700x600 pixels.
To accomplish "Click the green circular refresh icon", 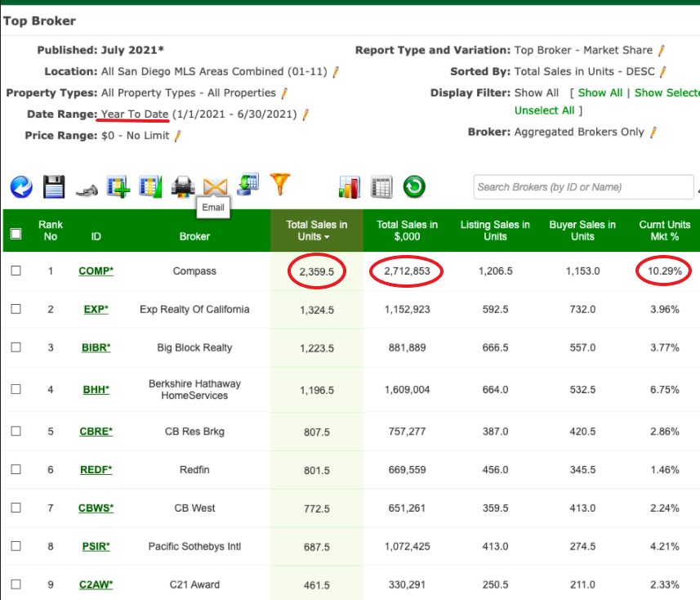I will tap(414, 186).
